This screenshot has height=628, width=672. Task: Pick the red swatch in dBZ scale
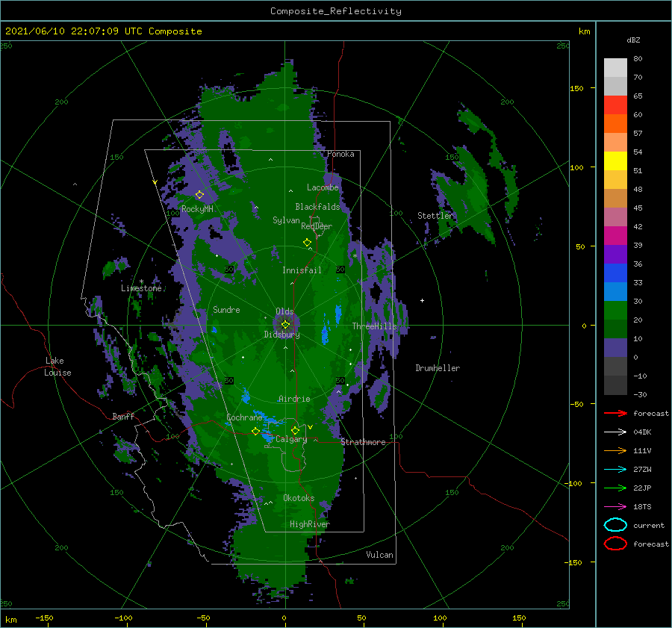click(615, 105)
